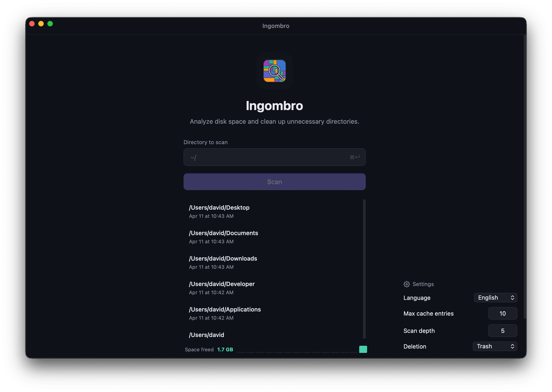This screenshot has height=392, width=552.
Task: Click the yellow minimize window button
Action: pyautogui.click(x=41, y=24)
